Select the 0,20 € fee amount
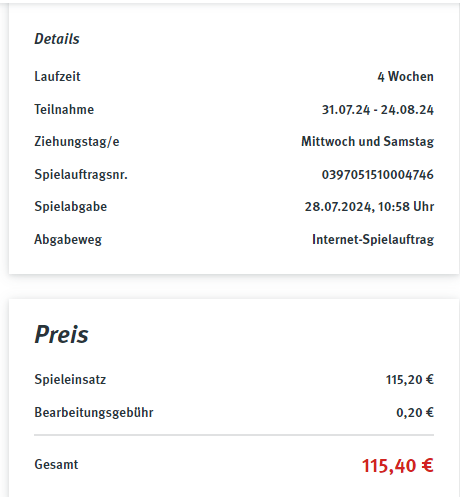The width and height of the screenshot is (460, 497). click(x=415, y=413)
